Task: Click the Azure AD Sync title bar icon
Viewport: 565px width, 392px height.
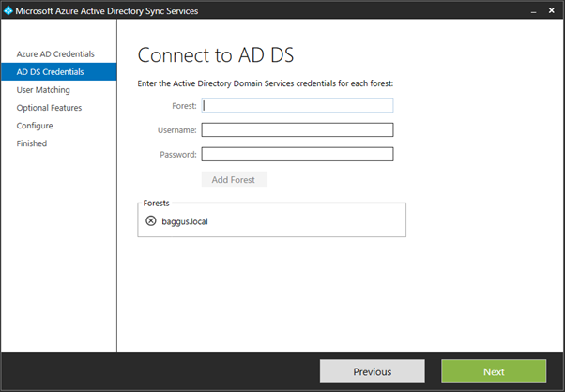Action: 9,10
